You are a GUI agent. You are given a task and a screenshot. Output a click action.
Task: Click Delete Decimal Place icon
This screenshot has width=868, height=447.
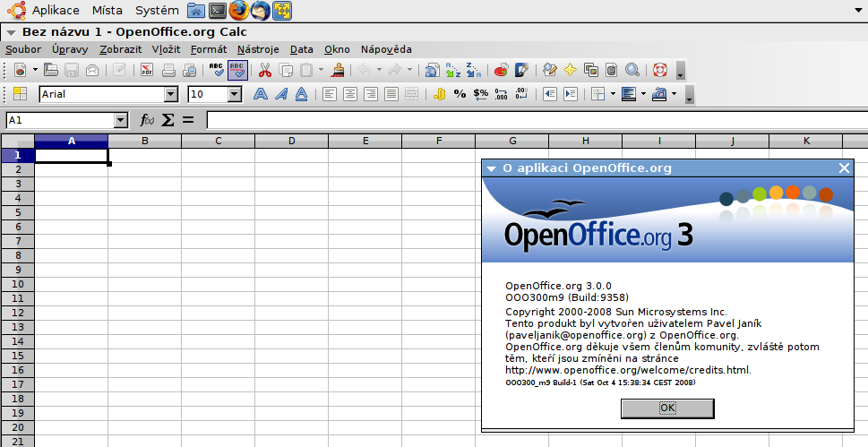pyautogui.click(x=521, y=94)
